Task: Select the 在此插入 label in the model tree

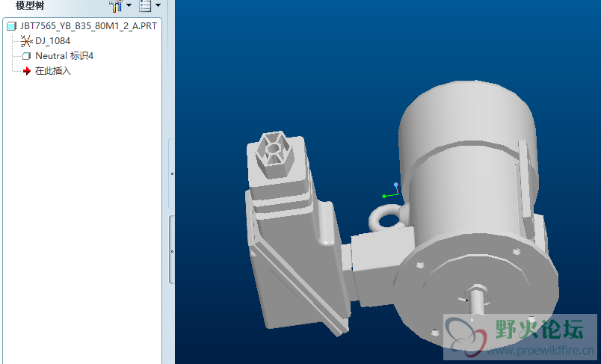Action: coord(53,71)
